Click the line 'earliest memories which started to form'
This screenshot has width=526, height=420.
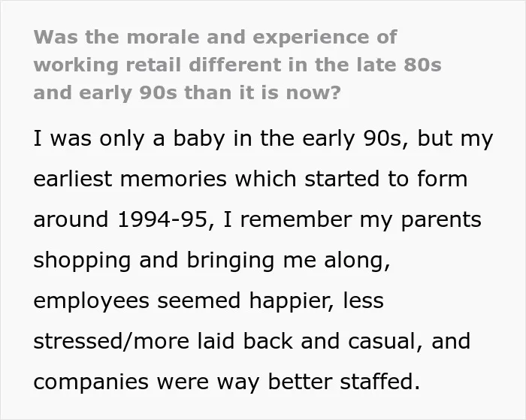(250, 179)
